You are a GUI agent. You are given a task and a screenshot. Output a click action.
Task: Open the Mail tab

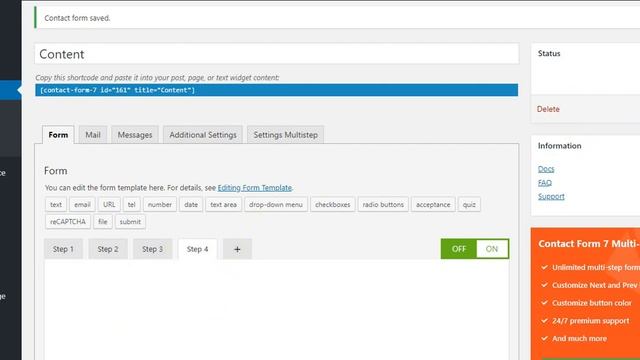click(x=93, y=135)
